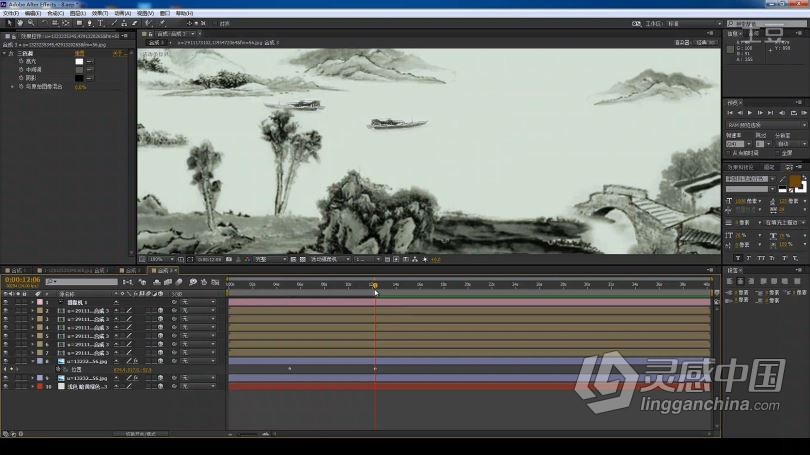
Task: Toggle transparency grid in the viewer
Action: [x=303, y=259]
